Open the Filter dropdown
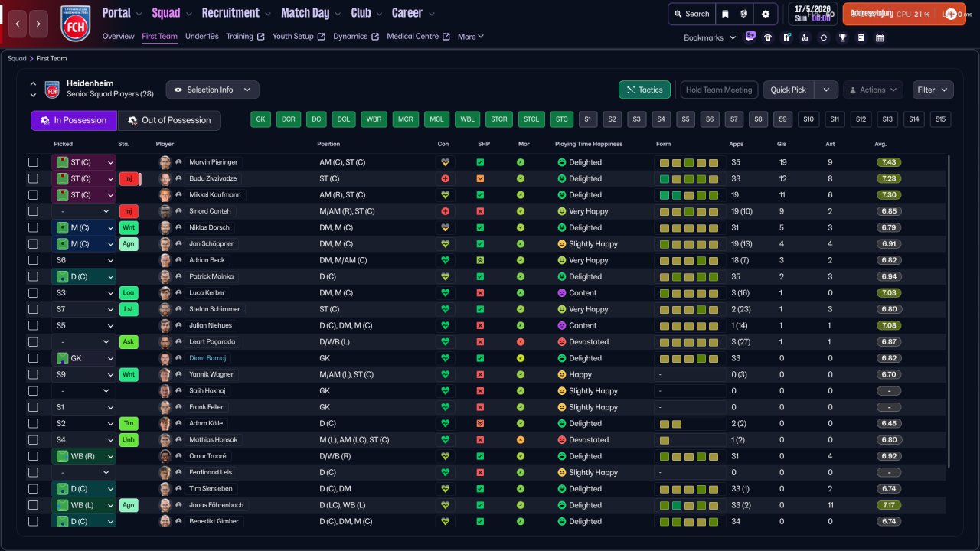The height and width of the screenshot is (551, 980). click(x=933, y=90)
